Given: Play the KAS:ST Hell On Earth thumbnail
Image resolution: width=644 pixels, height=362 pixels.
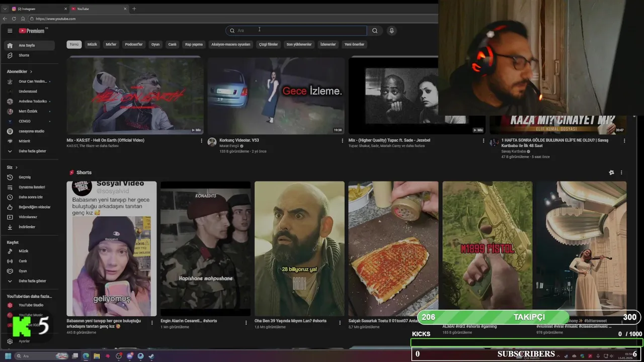Looking at the screenshot, I should pyautogui.click(x=135, y=96).
